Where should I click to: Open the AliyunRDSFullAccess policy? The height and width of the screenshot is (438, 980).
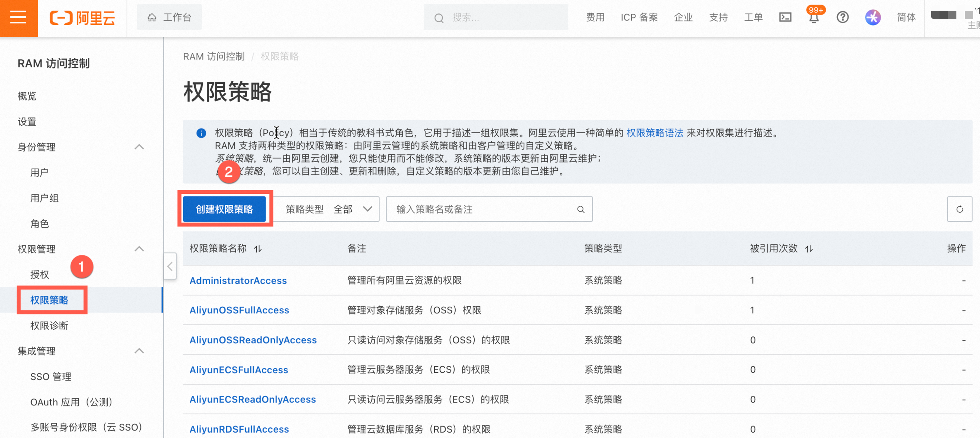[x=239, y=429]
